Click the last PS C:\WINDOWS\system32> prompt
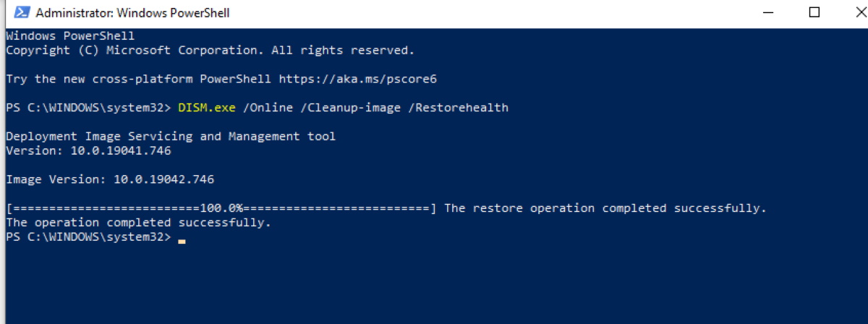 pos(88,237)
